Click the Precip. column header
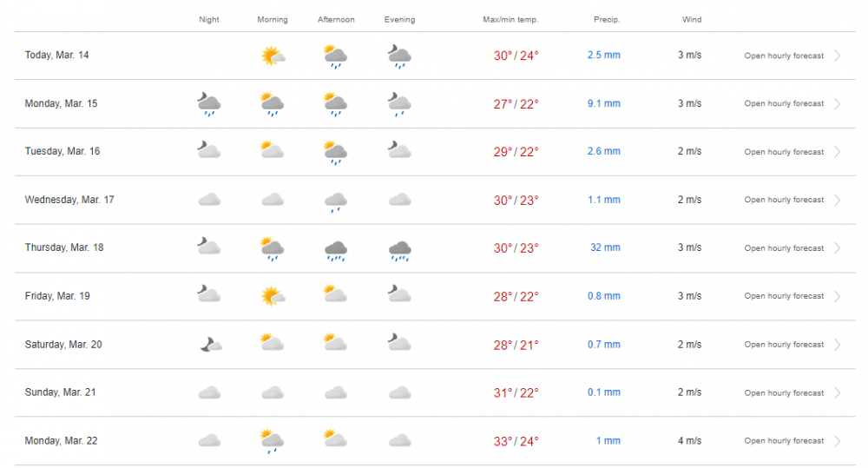 click(605, 19)
